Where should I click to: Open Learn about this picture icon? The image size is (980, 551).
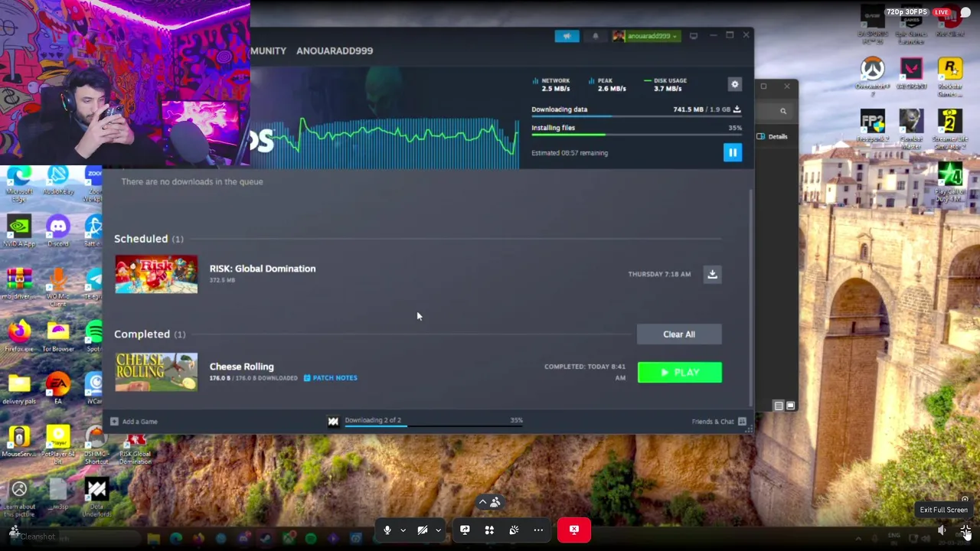(18, 498)
